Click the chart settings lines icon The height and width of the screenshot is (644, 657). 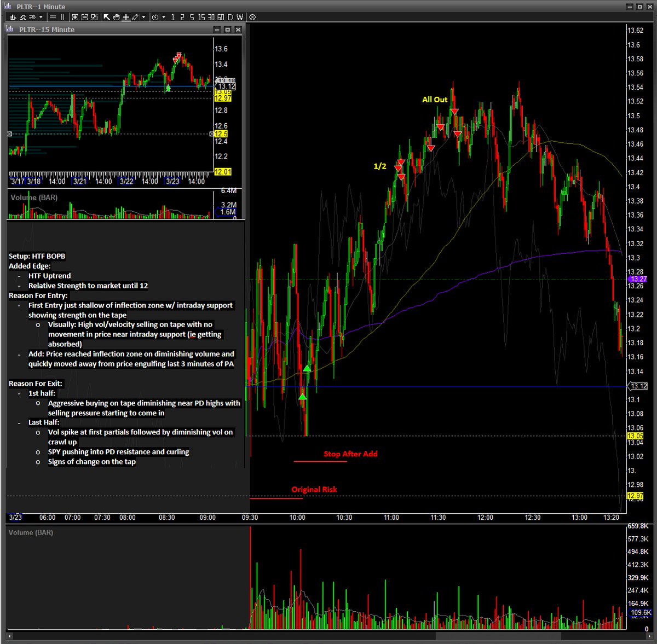[x=32, y=17]
